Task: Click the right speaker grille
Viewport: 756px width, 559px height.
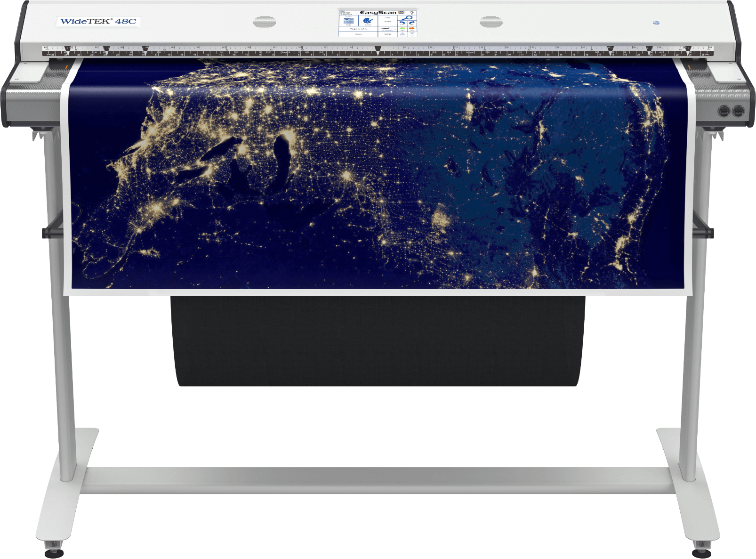Action: click(491, 22)
